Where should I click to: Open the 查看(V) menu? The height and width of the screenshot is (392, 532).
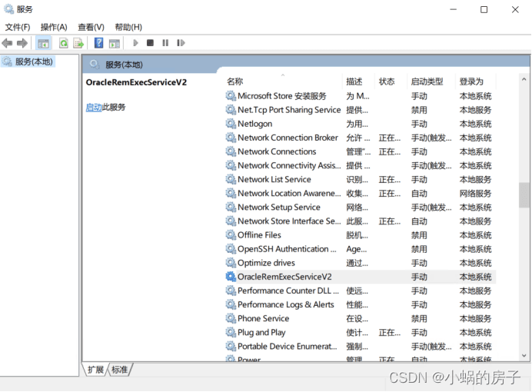(91, 27)
